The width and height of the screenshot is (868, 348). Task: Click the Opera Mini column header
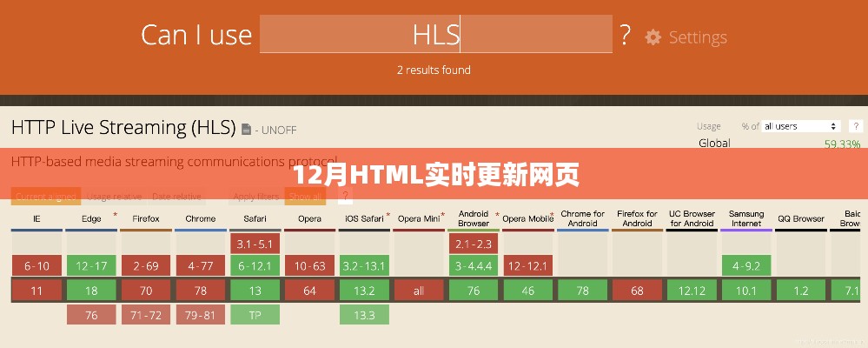point(419,219)
